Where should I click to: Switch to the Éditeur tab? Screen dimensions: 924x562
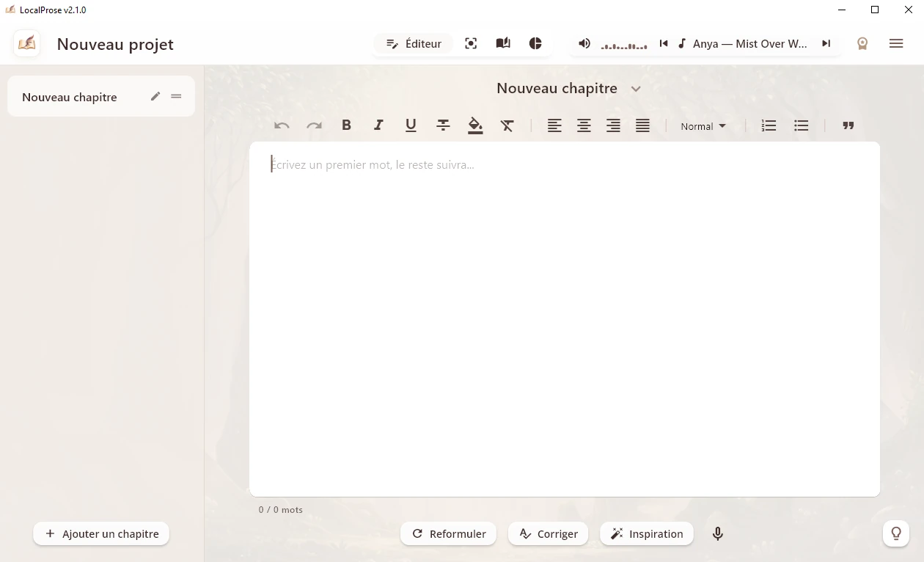click(413, 43)
